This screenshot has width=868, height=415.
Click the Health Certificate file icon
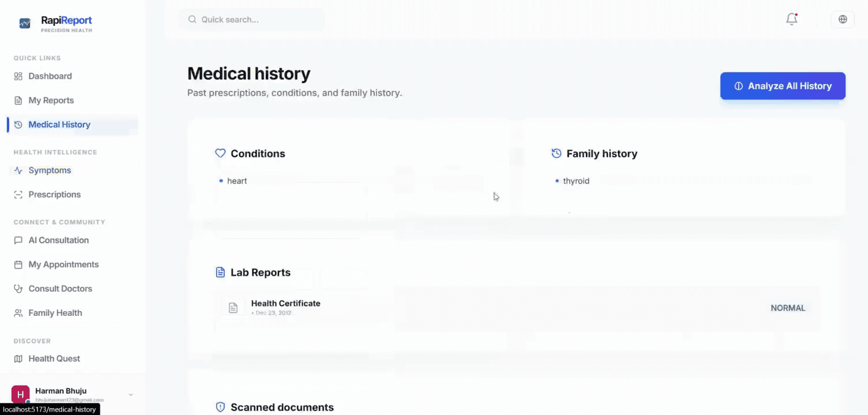click(x=233, y=308)
